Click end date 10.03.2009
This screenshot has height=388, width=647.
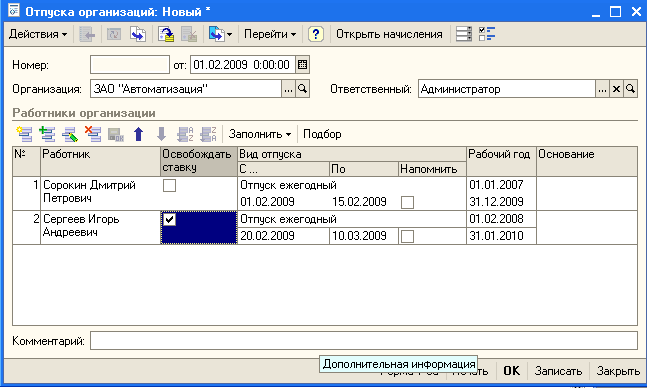359,236
